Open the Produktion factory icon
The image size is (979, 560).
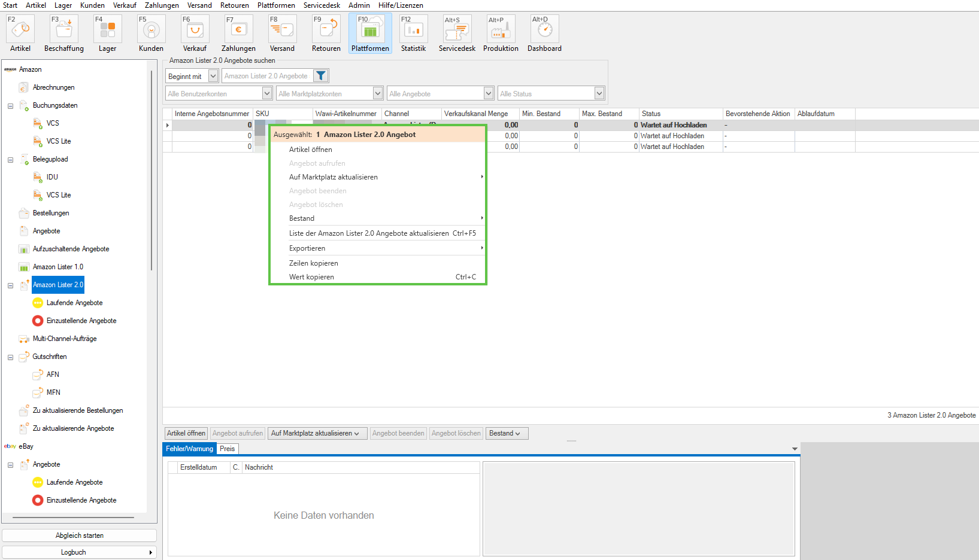[x=501, y=29]
